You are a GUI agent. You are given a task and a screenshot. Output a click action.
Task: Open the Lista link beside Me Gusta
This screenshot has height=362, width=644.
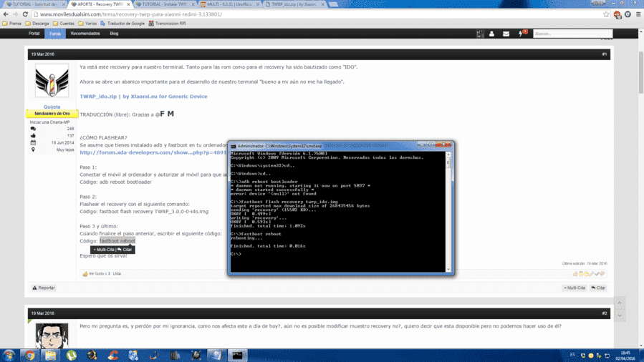click(x=117, y=273)
